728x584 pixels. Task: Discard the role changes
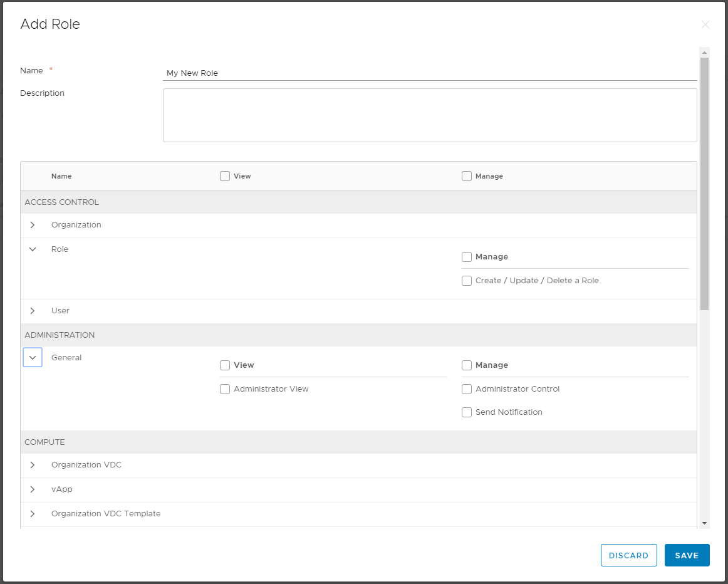pos(628,555)
